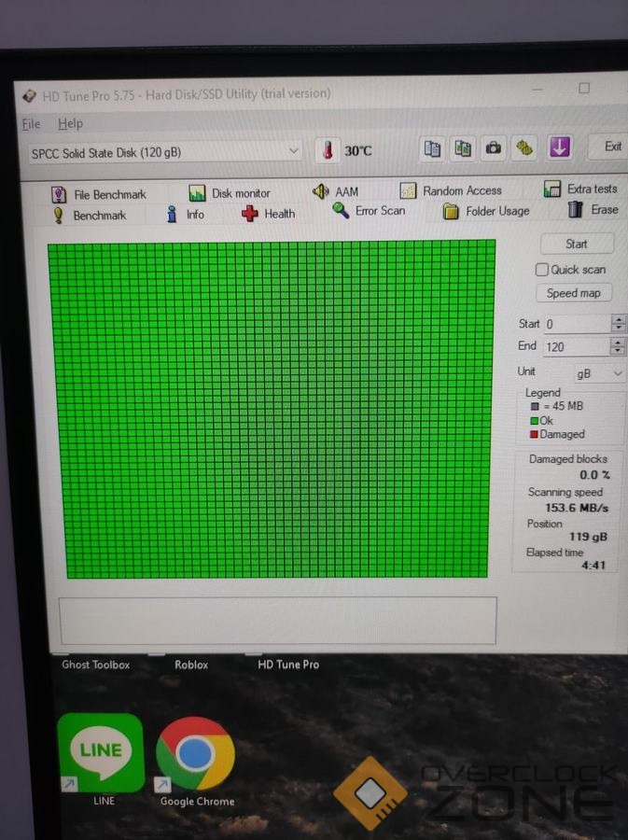Click the green Ok legend swatch
628x840 pixels.
click(x=535, y=421)
